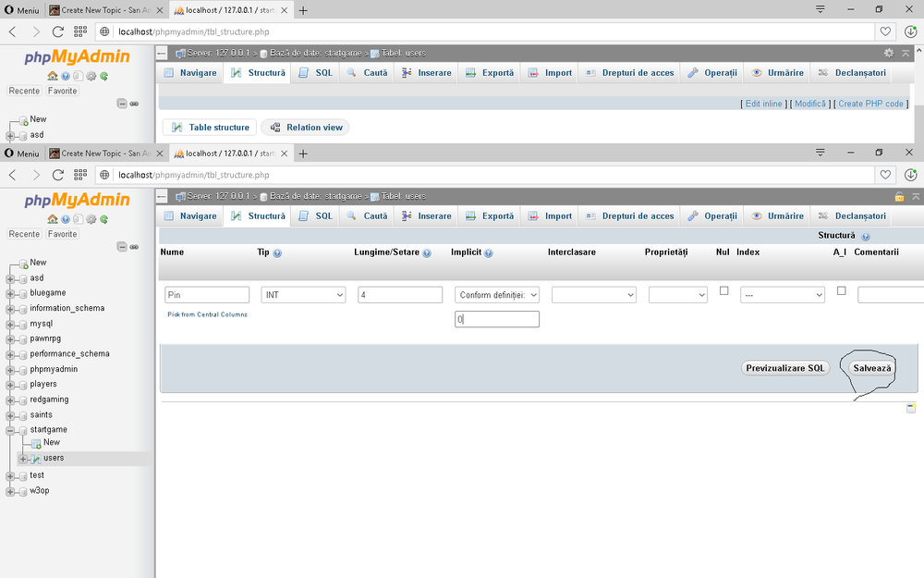924x578 pixels.
Task: Open new tab plus in lower browser window
Action: tap(303, 154)
